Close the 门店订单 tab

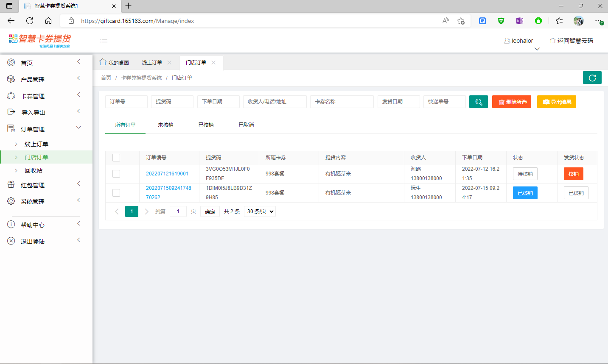point(213,63)
